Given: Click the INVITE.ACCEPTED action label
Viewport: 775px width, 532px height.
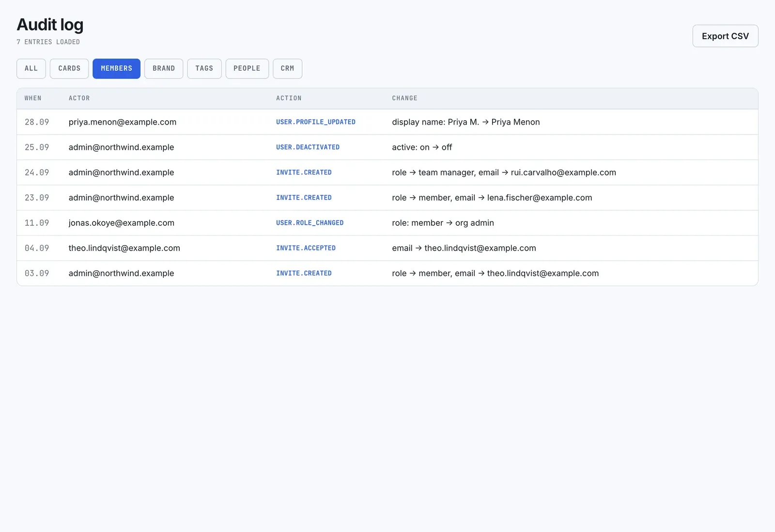Looking at the screenshot, I should (306, 248).
